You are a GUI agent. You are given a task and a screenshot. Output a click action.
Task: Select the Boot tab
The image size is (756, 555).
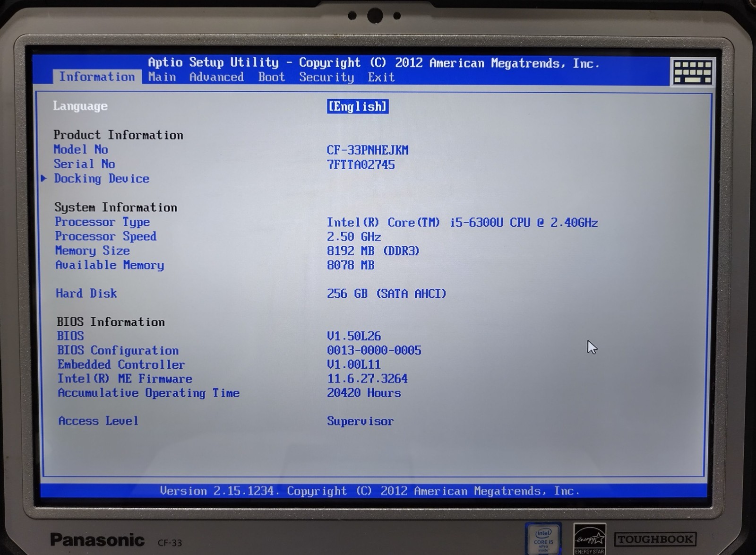[x=272, y=77]
